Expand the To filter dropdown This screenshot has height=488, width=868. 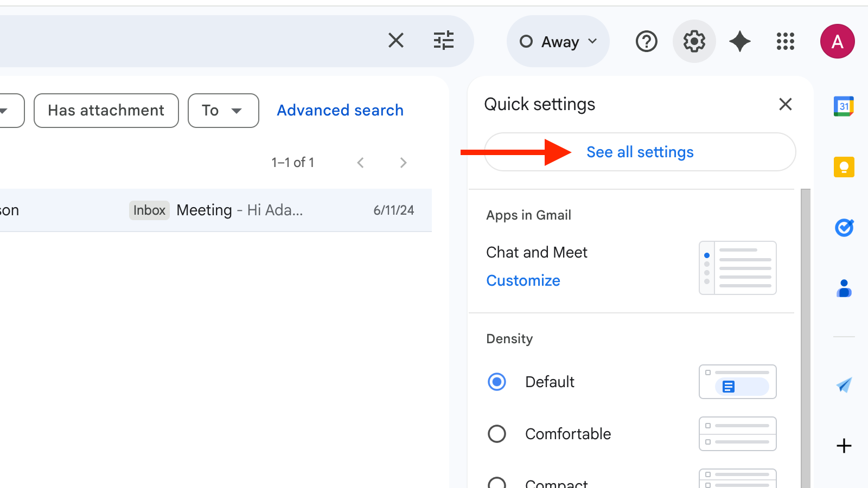coord(224,111)
